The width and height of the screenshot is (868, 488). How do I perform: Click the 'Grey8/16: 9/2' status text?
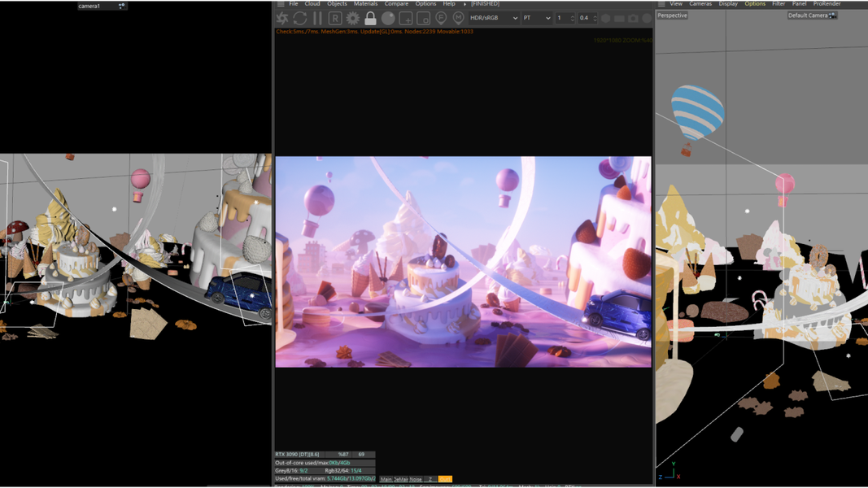pyautogui.click(x=291, y=471)
